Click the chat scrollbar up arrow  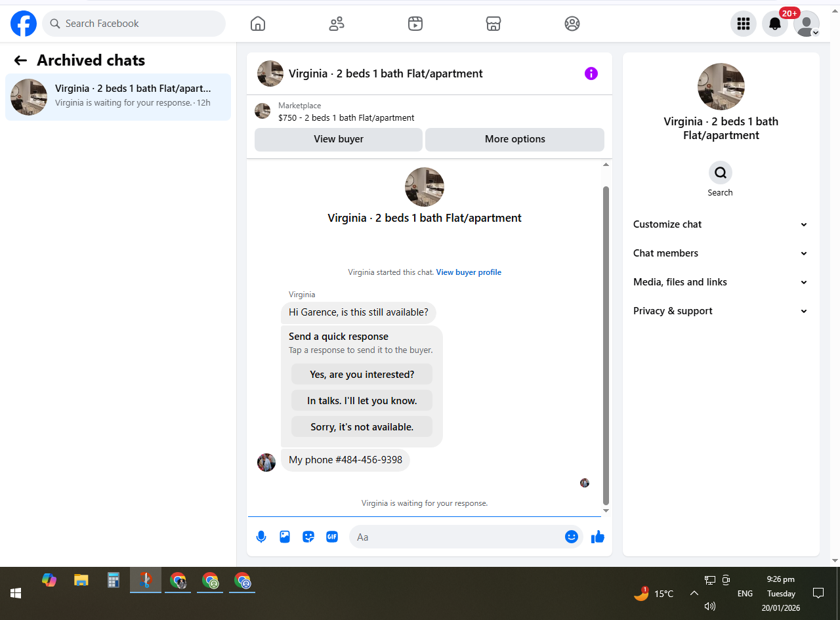[606, 165]
